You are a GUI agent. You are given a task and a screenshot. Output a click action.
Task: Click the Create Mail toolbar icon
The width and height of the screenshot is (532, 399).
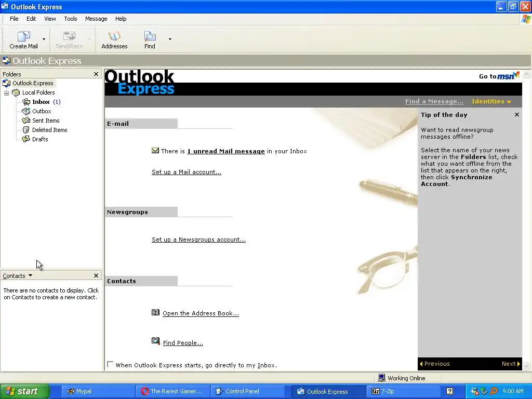[24, 36]
